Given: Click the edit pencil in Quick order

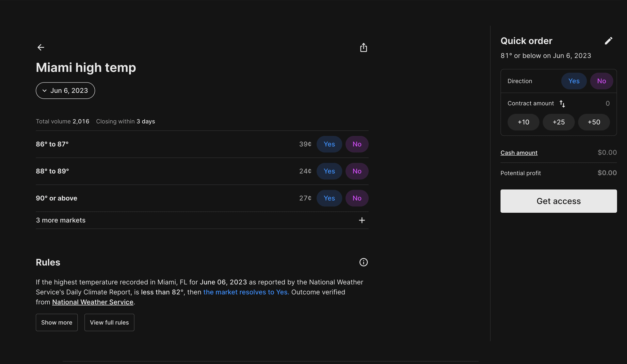Looking at the screenshot, I should click(608, 41).
